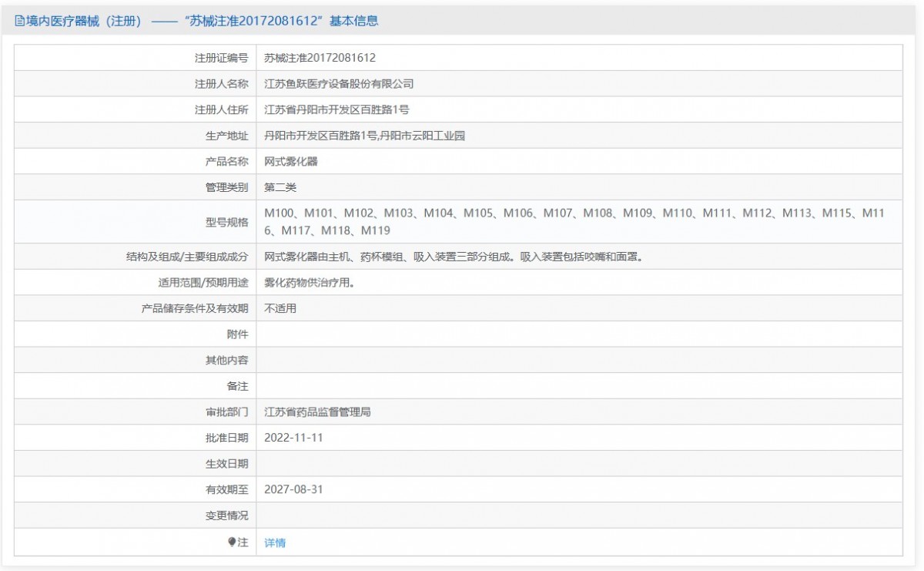
Task: Select product name 网式雾化器
Action: [291, 161]
